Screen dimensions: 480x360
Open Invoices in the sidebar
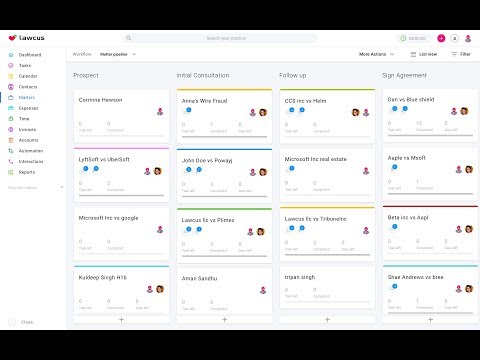coord(27,130)
